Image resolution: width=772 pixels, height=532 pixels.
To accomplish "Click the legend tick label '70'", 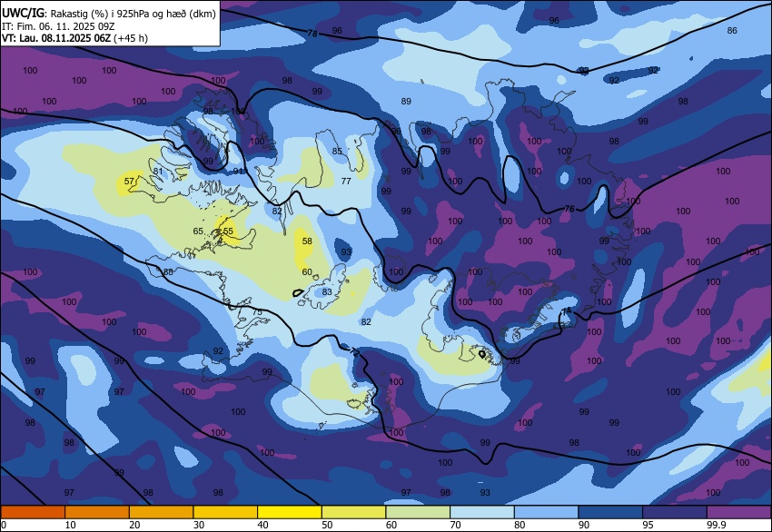I will point(455,525).
